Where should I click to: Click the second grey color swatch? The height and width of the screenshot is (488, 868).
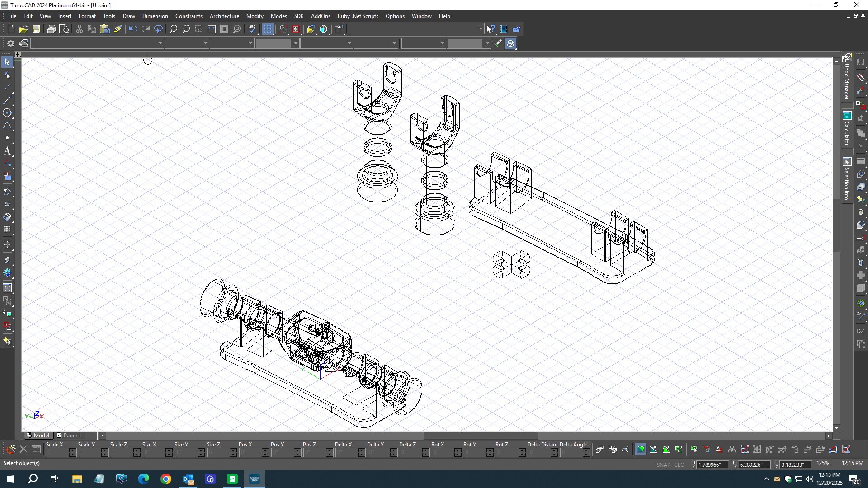pyautogui.click(x=465, y=43)
